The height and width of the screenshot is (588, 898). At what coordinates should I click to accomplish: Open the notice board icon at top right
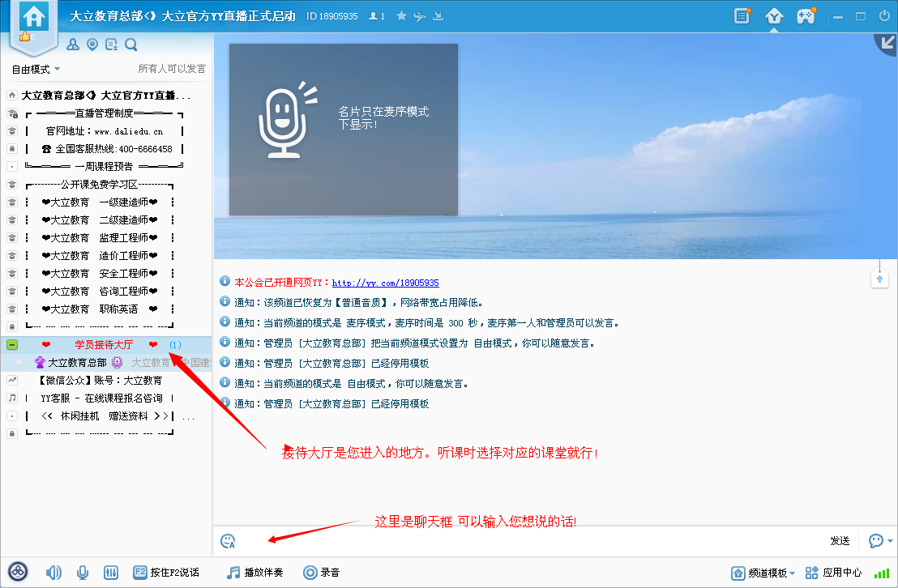(742, 15)
